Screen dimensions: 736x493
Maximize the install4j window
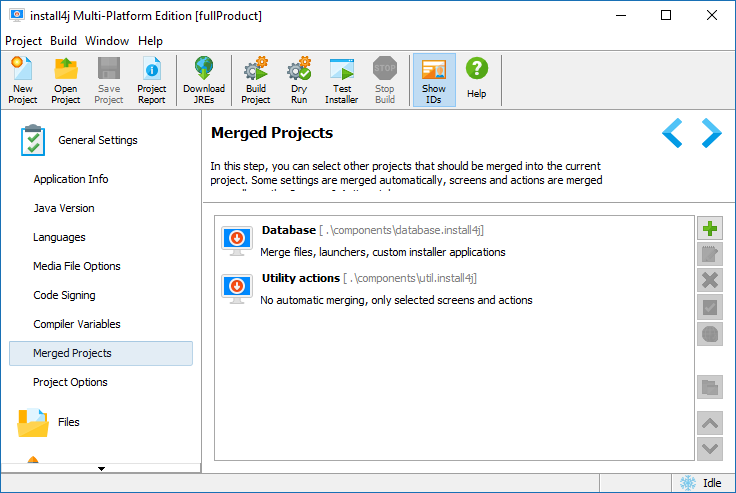(666, 15)
